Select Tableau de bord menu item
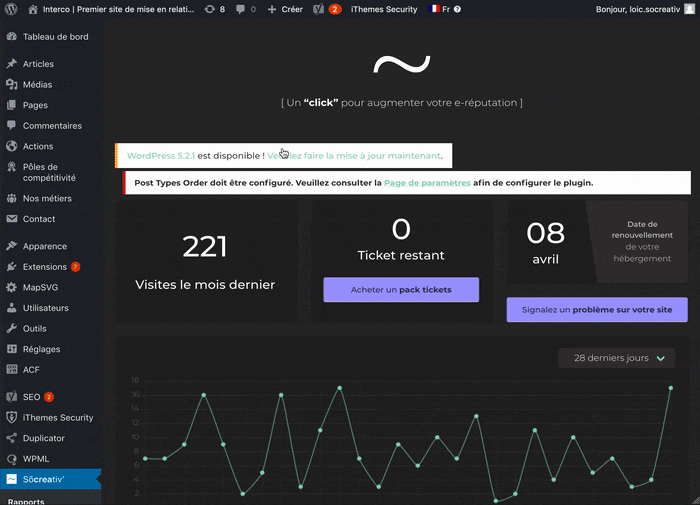The width and height of the screenshot is (700, 505). (54, 37)
